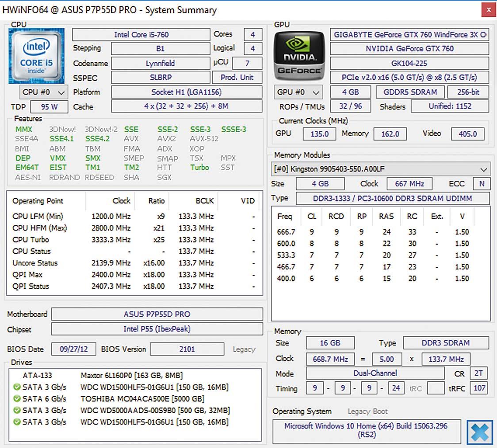
Task: Click the Intel P55 (IbexPeak) chipset field
Action: pyautogui.click(x=157, y=329)
